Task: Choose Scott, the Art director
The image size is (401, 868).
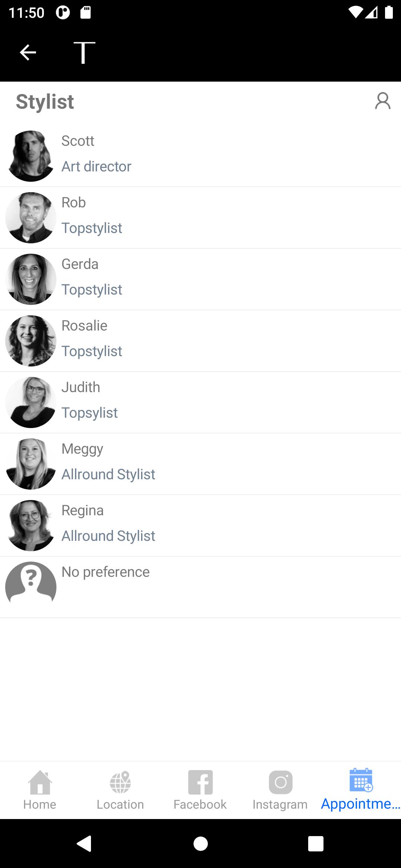Action: pos(200,156)
